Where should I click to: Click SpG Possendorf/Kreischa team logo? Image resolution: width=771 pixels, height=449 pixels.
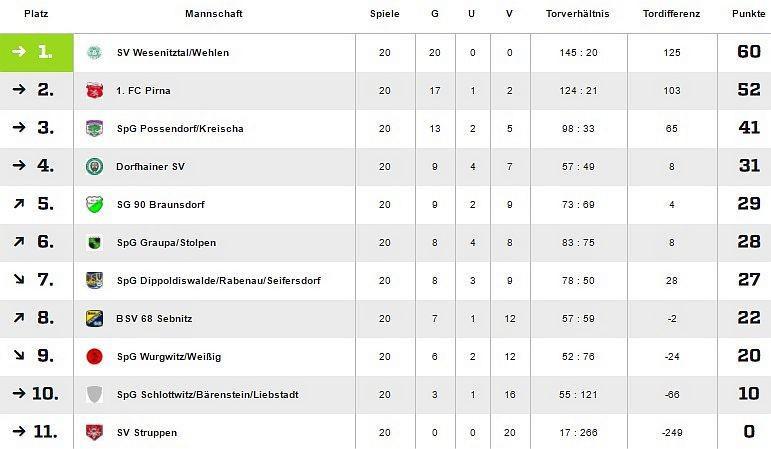point(95,129)
